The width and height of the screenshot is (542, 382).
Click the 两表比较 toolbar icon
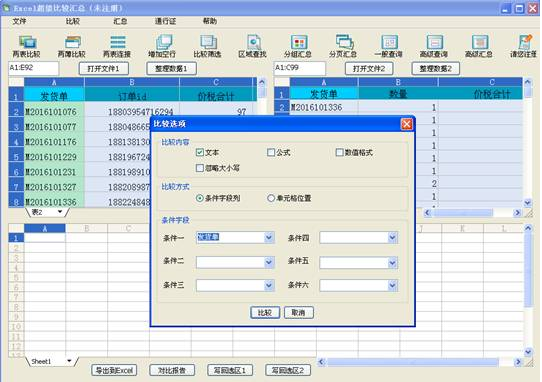pyautogui.click(x=27, y=43)
